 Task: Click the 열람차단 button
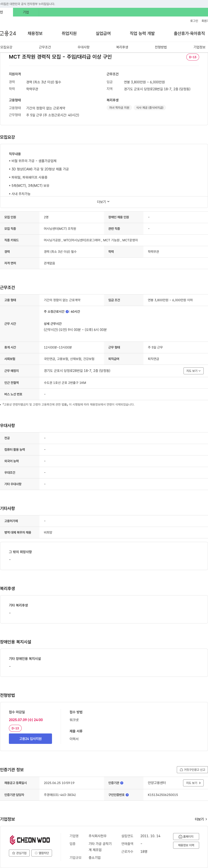42,853
